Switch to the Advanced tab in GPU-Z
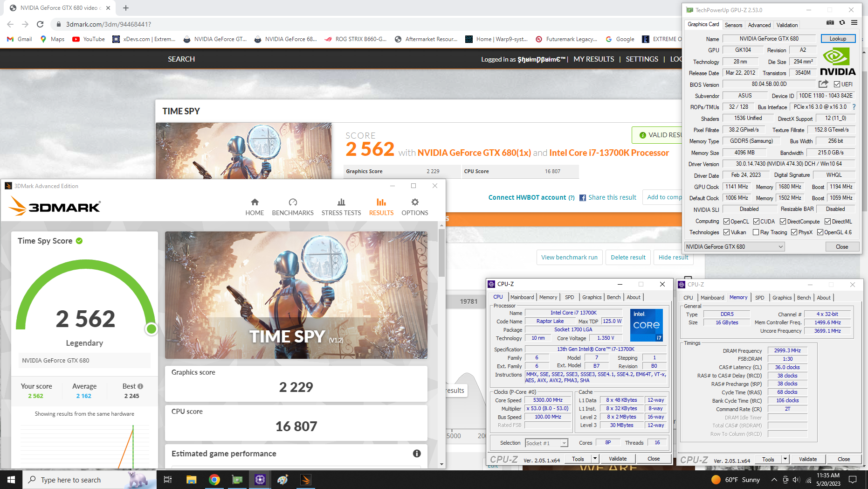This screenshot has height=489, width=868. coord(759,25)
